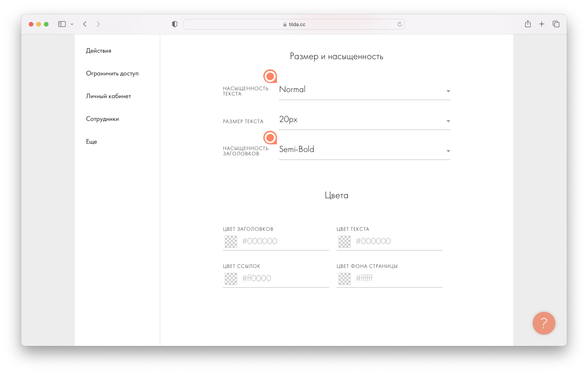Show tab overview icon
The image size is (588, 374).
coord(556,24)
